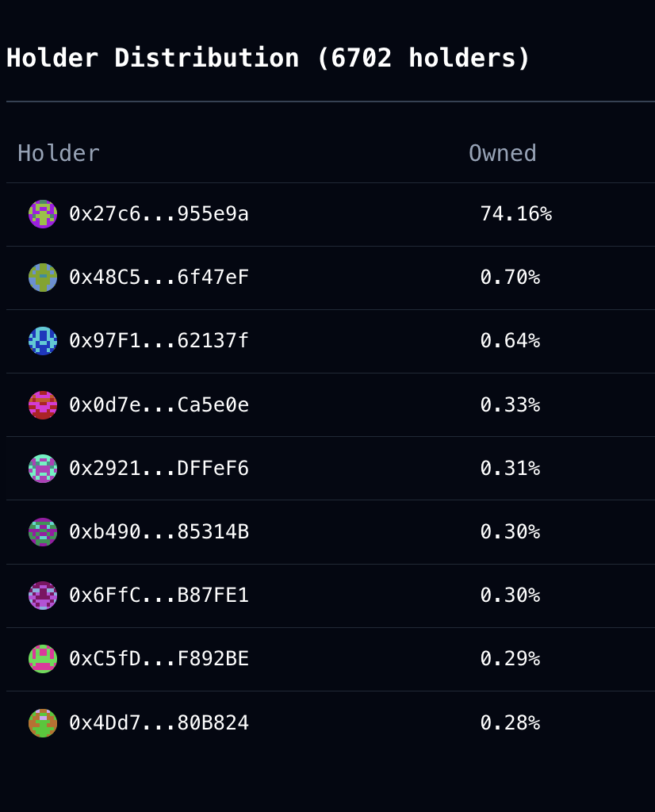This screenshot has height=812, width=655.
Task: Open holder address 0x48C5...6f47eF
Action: tap(159, 278)
